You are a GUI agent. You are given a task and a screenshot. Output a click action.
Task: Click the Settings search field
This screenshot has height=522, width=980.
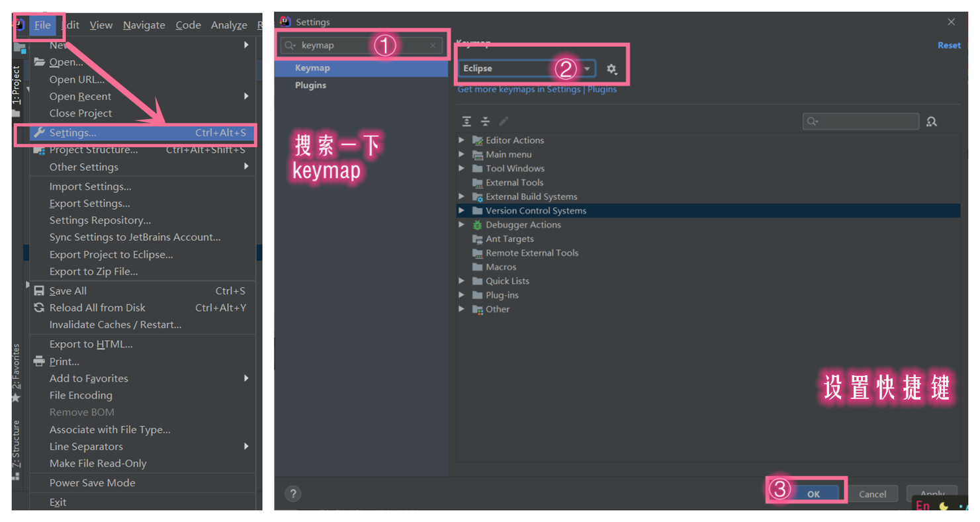pos(361,46)
